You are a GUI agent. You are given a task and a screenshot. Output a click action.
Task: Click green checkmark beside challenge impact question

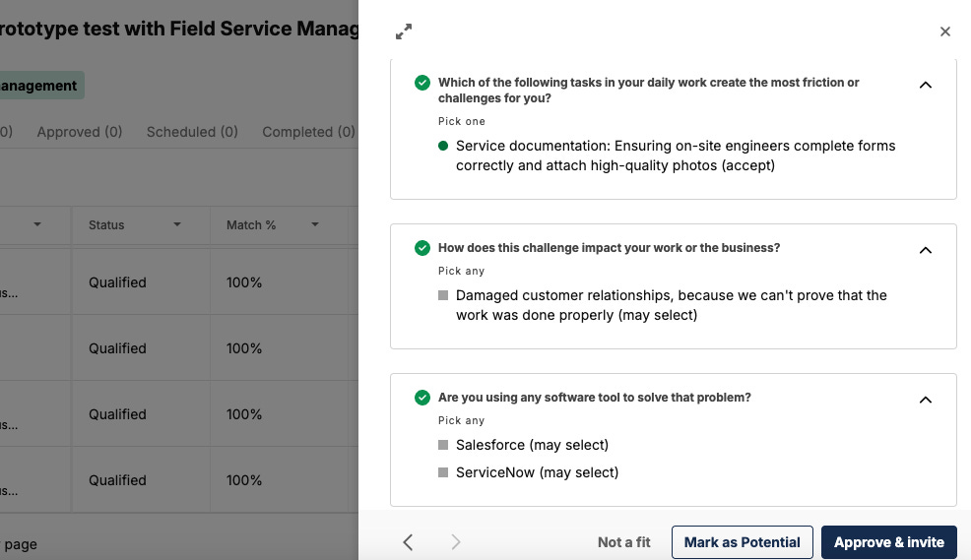click(x=422, y=248)
